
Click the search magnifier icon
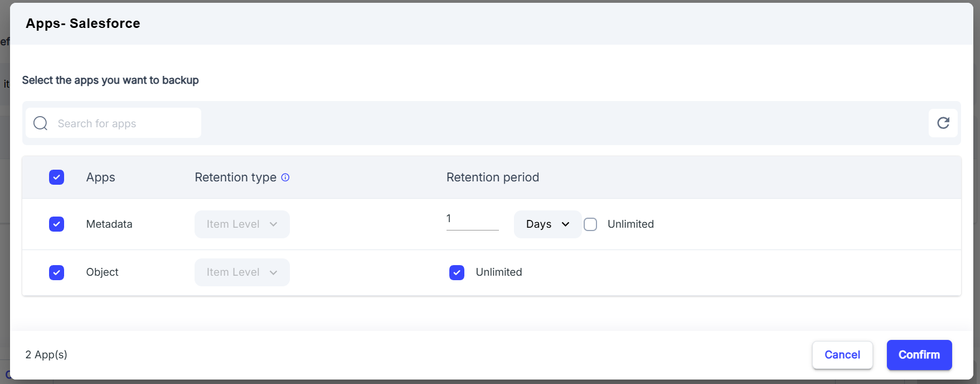41,123
